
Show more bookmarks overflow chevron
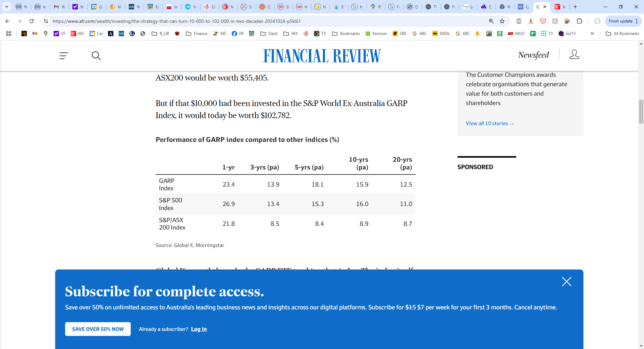coord(592,34)
